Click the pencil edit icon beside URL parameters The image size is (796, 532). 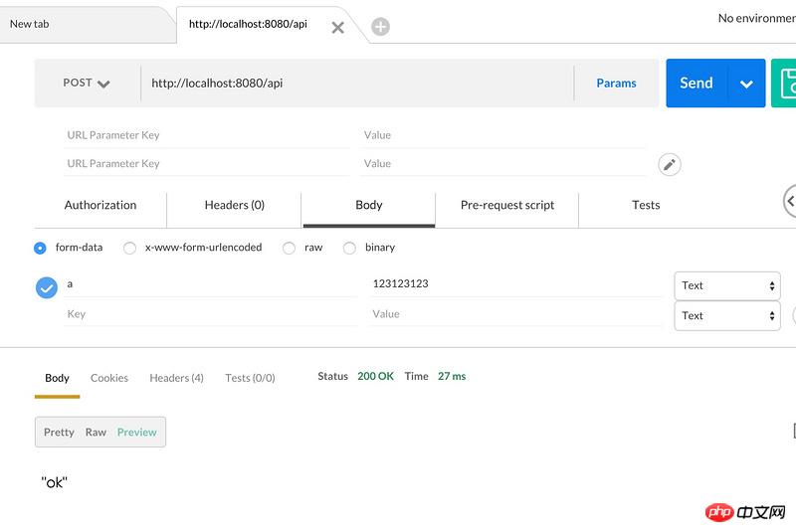670,164
